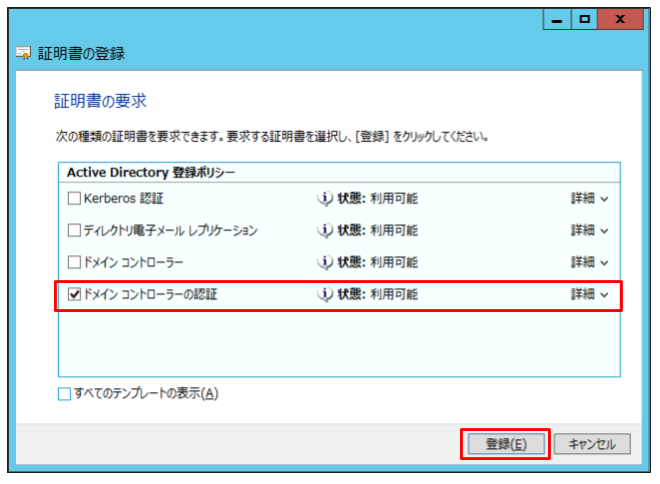The image size is (660, 484).
Task: Maximize the 証明書の登録 window
Action: (x=584, y=19)
